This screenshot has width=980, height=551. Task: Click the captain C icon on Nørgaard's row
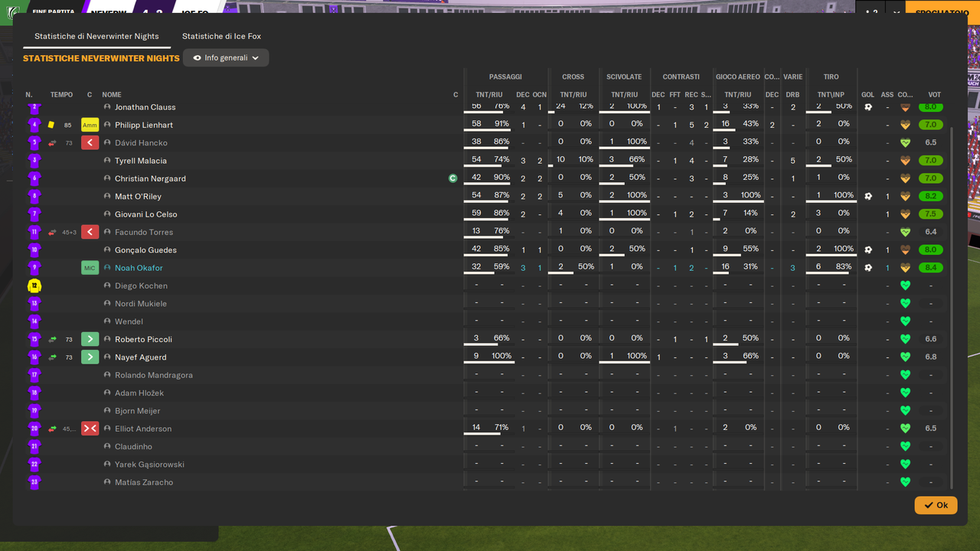pos(453,178)
